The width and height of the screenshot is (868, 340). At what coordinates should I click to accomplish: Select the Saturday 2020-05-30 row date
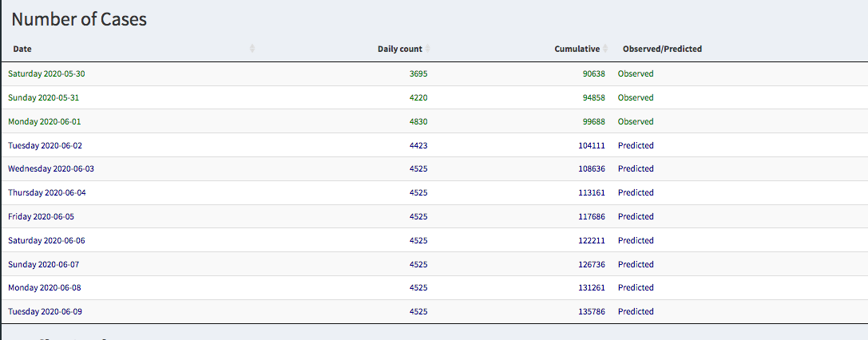tap(46, 73)
